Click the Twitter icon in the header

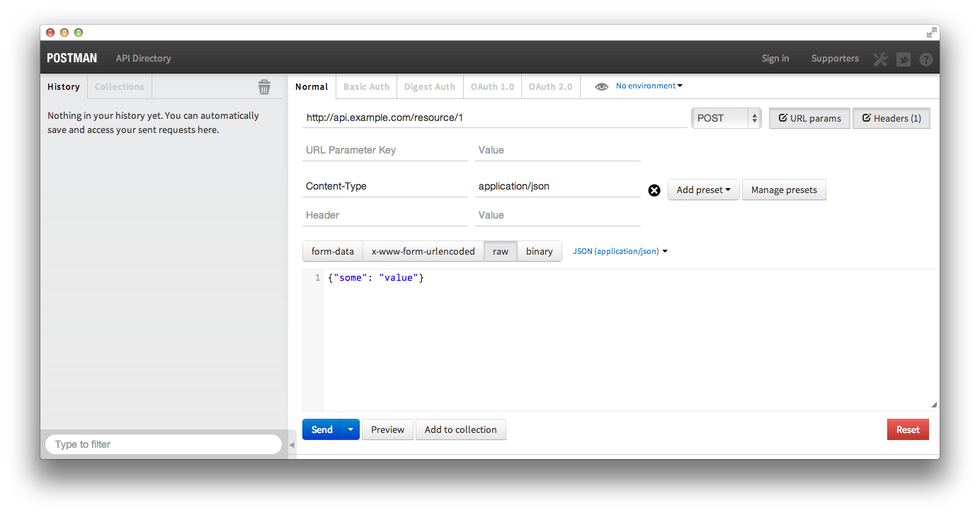coord(903,59)
